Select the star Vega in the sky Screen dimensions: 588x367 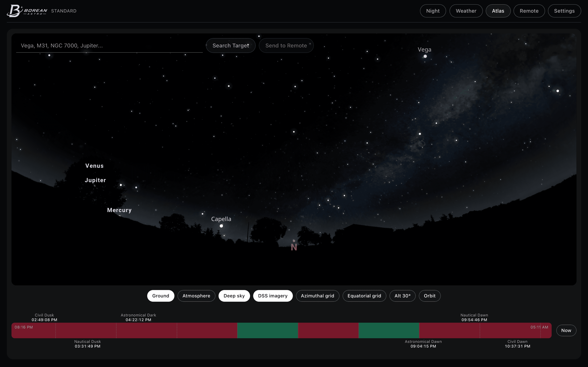click(x=425, y=56)
